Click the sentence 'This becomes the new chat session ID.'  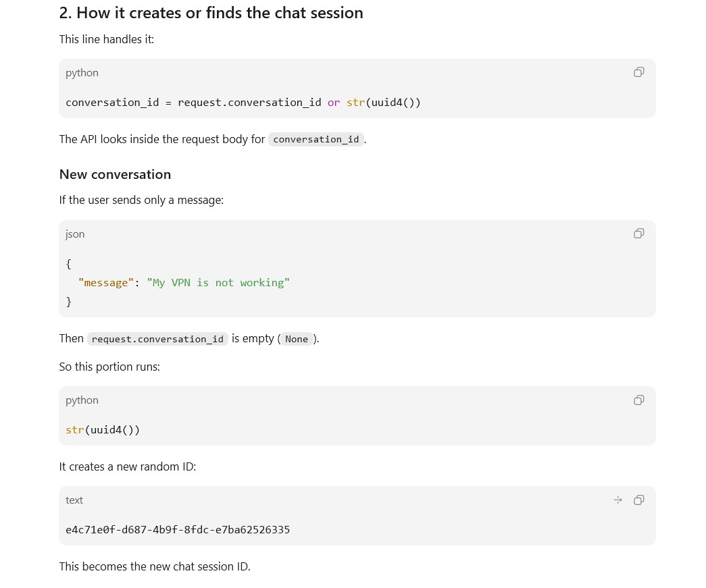tap(155, 566)
